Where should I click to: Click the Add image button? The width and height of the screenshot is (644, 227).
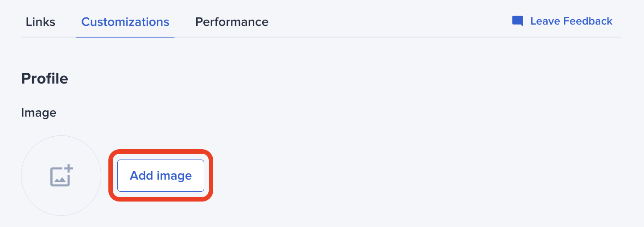[x=161, y=176]
